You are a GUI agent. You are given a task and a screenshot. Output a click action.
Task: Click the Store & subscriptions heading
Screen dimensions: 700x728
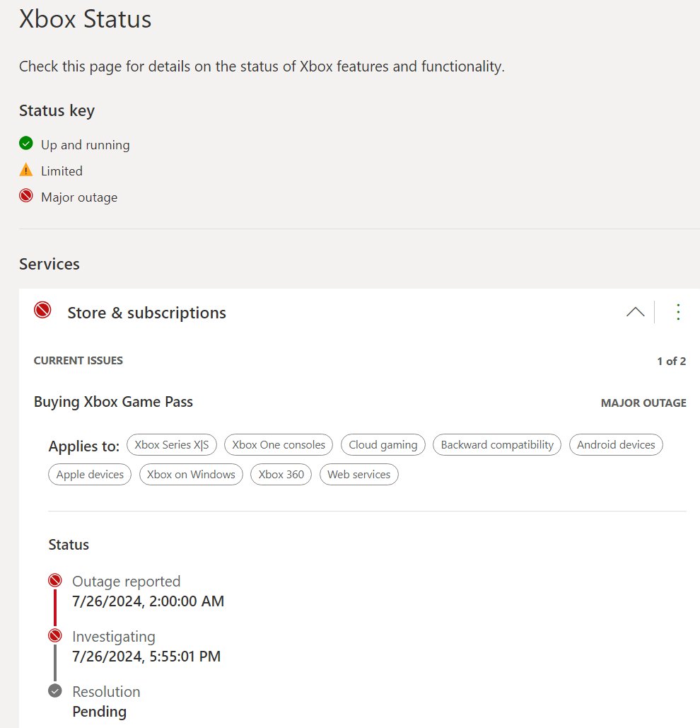[x=146, y=313]
